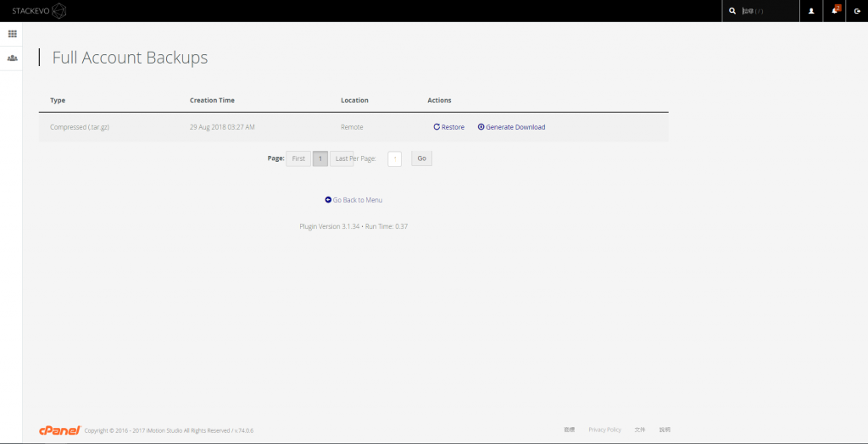
Task: Click the logout icon in header
Action: [857, 11]
